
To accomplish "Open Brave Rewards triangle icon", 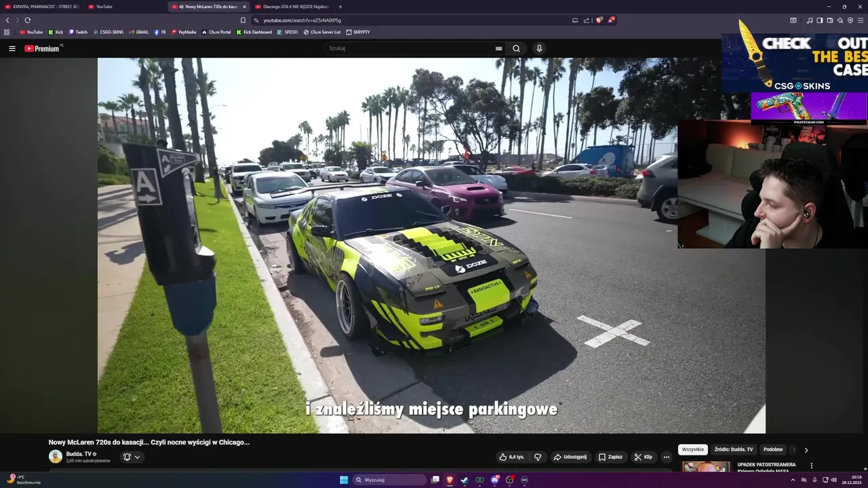I will coord(611,20).
